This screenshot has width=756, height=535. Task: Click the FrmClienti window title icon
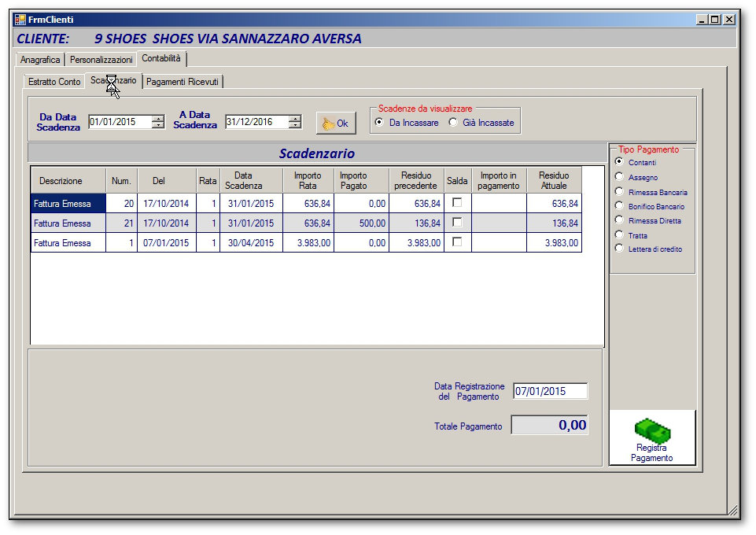tap(20, 20)
